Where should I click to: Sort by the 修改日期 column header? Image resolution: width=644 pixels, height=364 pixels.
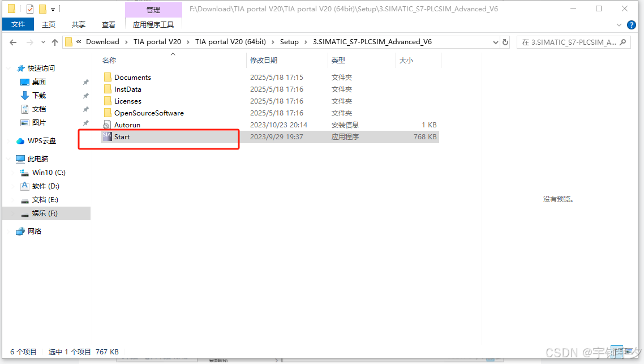tap(264, 61)
